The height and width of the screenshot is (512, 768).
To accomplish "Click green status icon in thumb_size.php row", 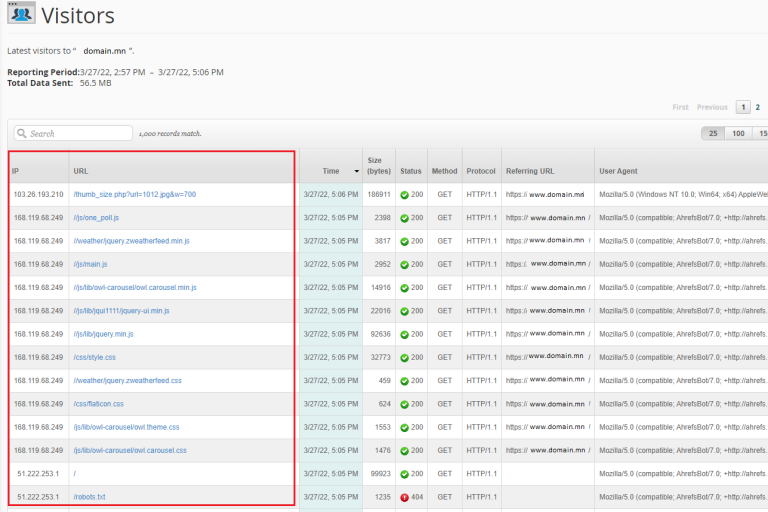I will [x=404, y=195].
